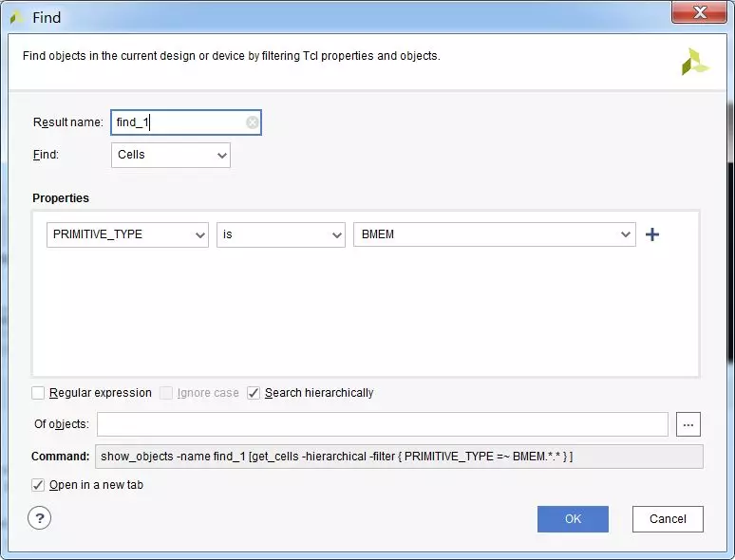Toggle the Ignore case checkbox
Viewport: 735px width, 560px height.
click(167, 393)
